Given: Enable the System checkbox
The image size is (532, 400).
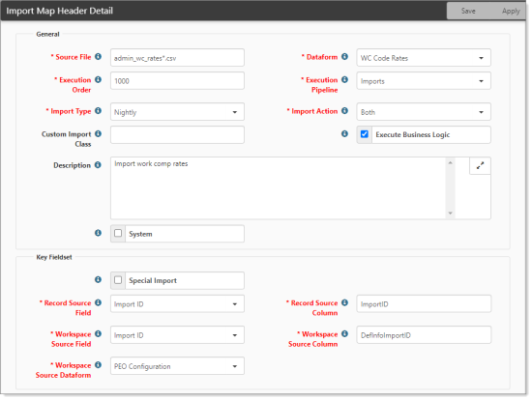Looking at the screenshot, I should coord(118,233).
